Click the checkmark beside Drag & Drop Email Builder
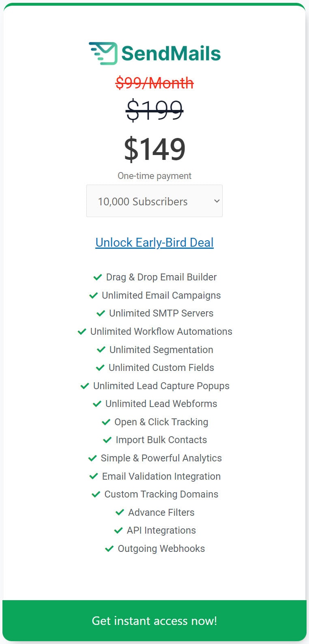 [97, 277]
